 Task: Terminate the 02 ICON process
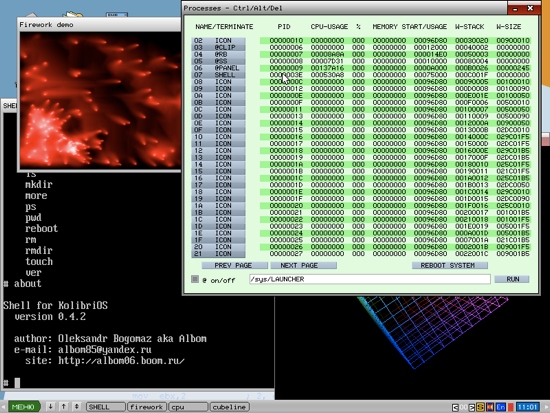click(218, 41)
